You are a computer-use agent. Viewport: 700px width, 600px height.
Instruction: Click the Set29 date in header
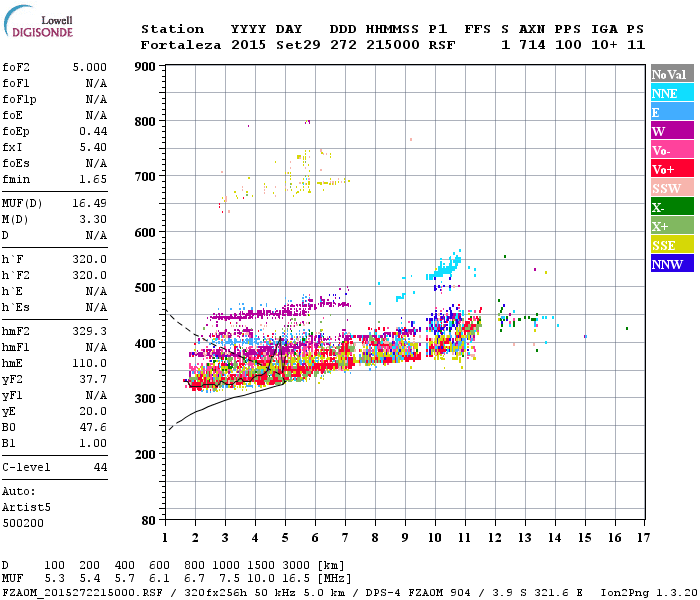point(298,45)
